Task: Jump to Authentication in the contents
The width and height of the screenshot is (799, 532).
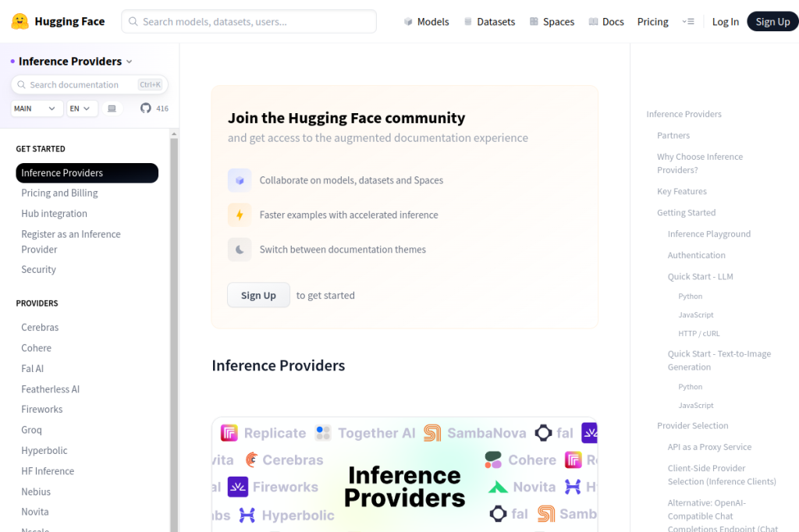Action: 696,255
